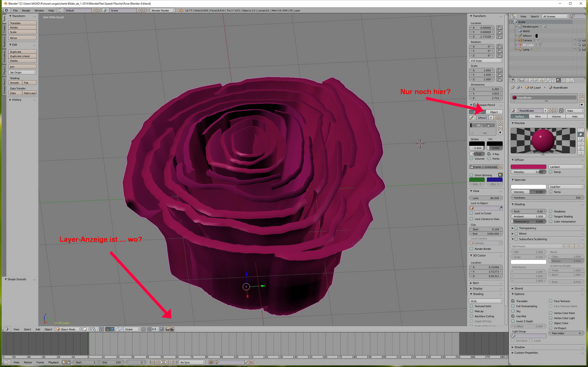Toggle the proportional editing icon
Viewport: 588px width, 367px height.
tap(143, 329)
